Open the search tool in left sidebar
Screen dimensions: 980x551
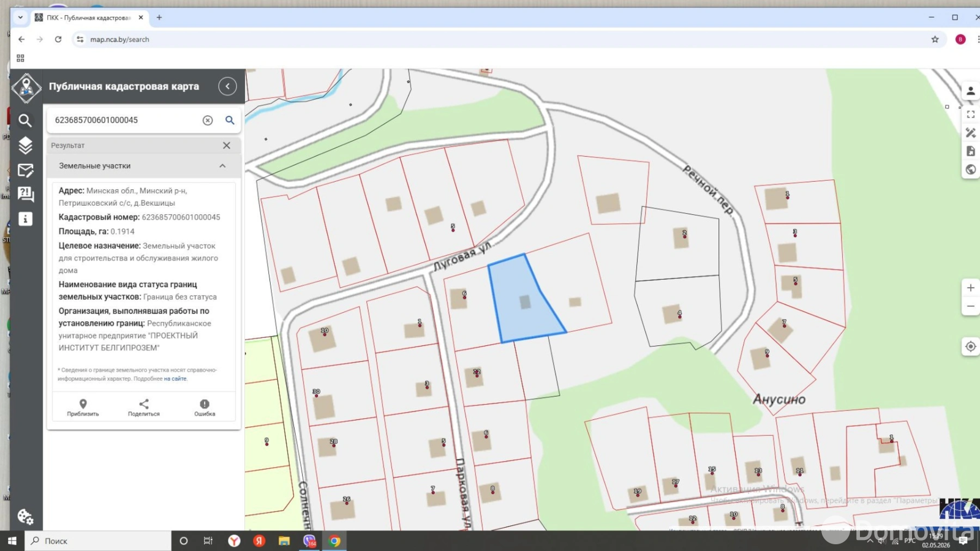pyautogui.click(x=25, y=121)
